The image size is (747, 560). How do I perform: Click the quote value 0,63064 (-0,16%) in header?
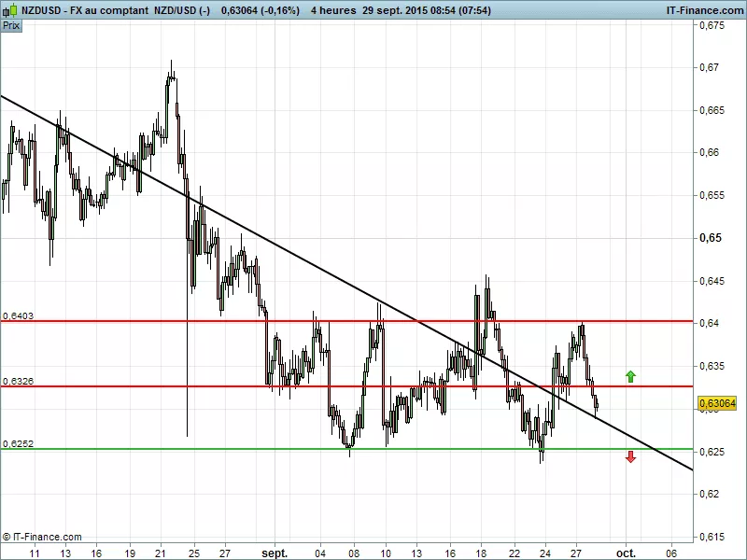261,10
